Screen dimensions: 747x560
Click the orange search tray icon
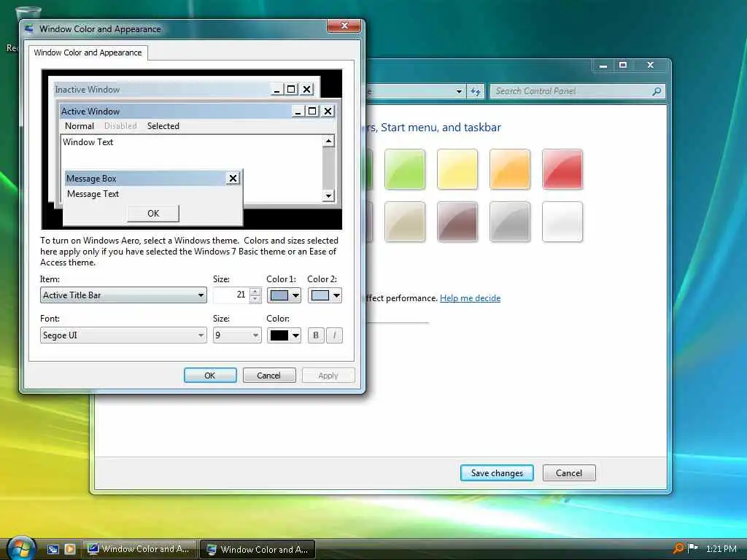[x=678, y=548]
